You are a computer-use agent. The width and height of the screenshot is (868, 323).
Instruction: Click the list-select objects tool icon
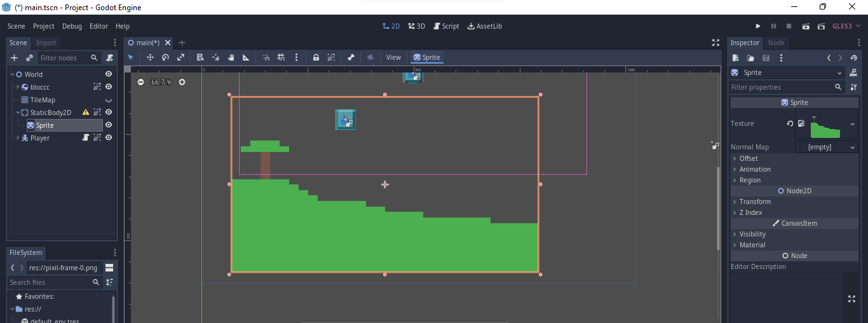click(200, 57)
